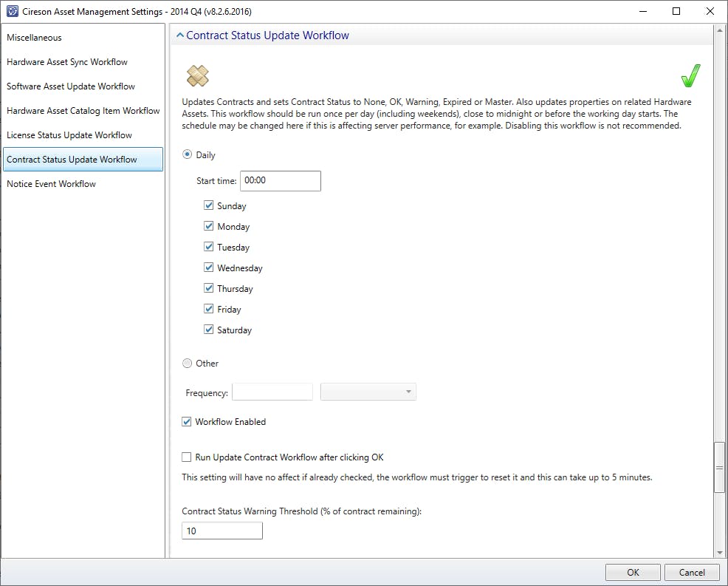This screenshot has width=728, height=586.
Task: Click the green checkmark status icon
Action: [690, 75]
